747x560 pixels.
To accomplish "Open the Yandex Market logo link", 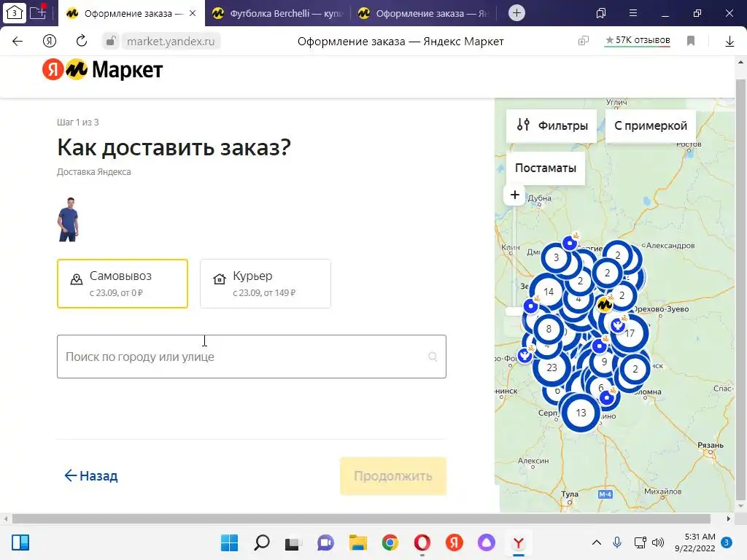I will (x=102, y=70).
